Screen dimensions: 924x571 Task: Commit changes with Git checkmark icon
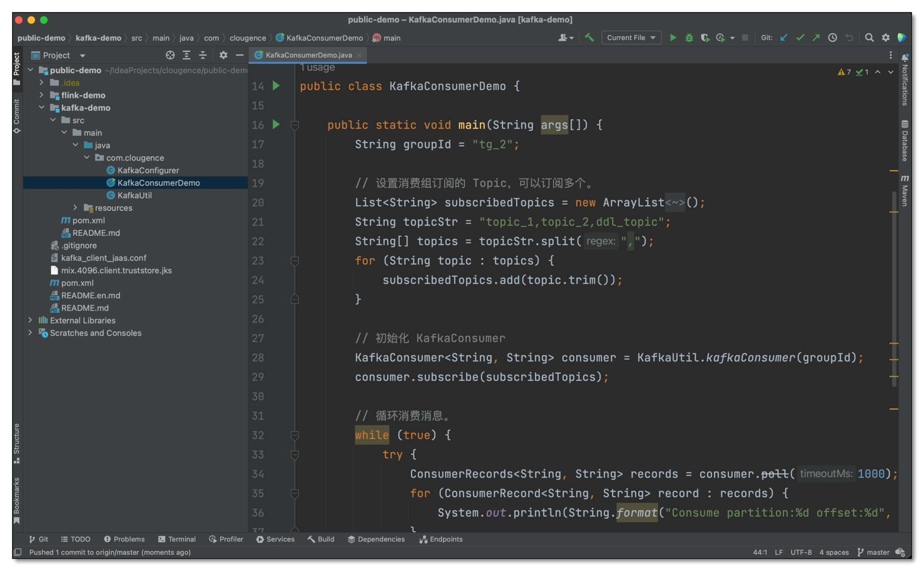[x=800, y=37]
